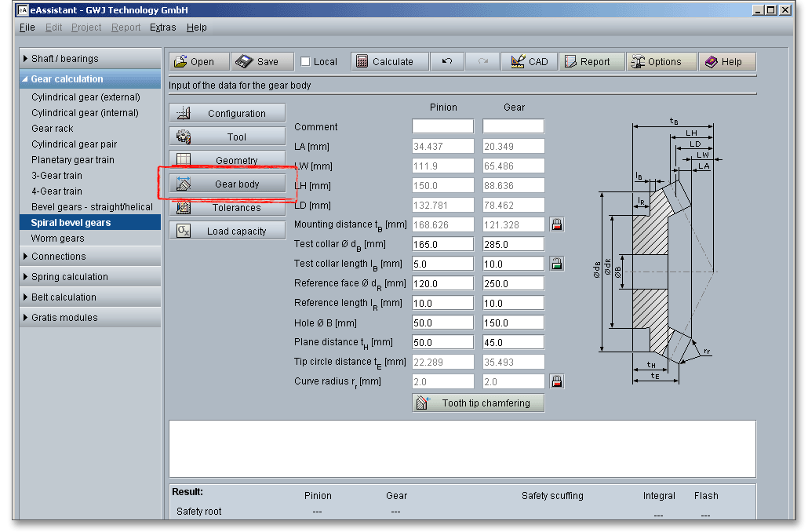Click the Tooth tip chamfering button
808x532 pixels.
(478, 403)
